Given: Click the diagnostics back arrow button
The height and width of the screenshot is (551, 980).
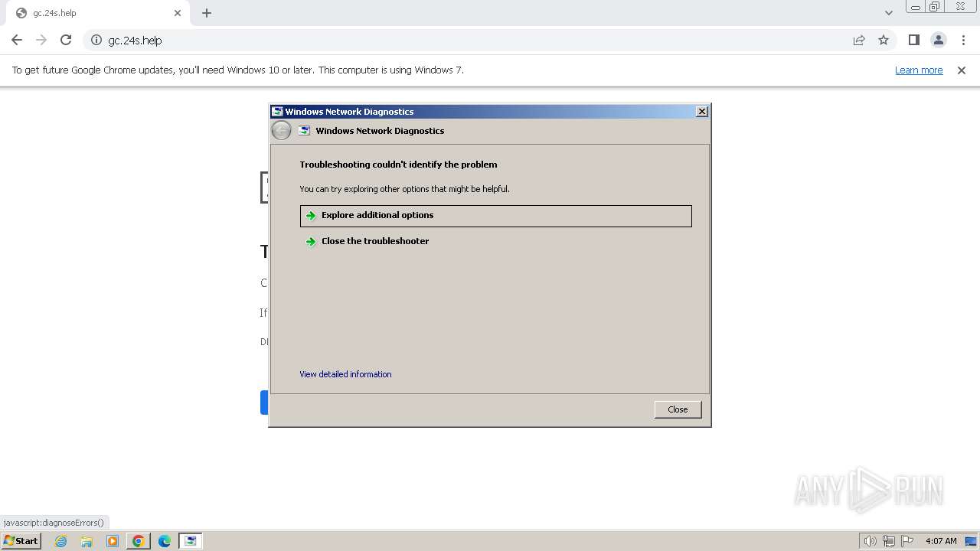Looking at the screenshot, I should coord(281,131).
